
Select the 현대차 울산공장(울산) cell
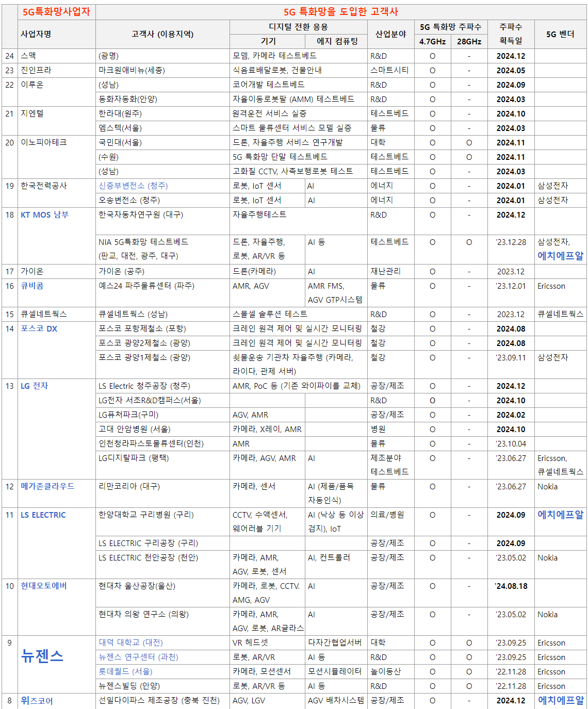[162, 593]
